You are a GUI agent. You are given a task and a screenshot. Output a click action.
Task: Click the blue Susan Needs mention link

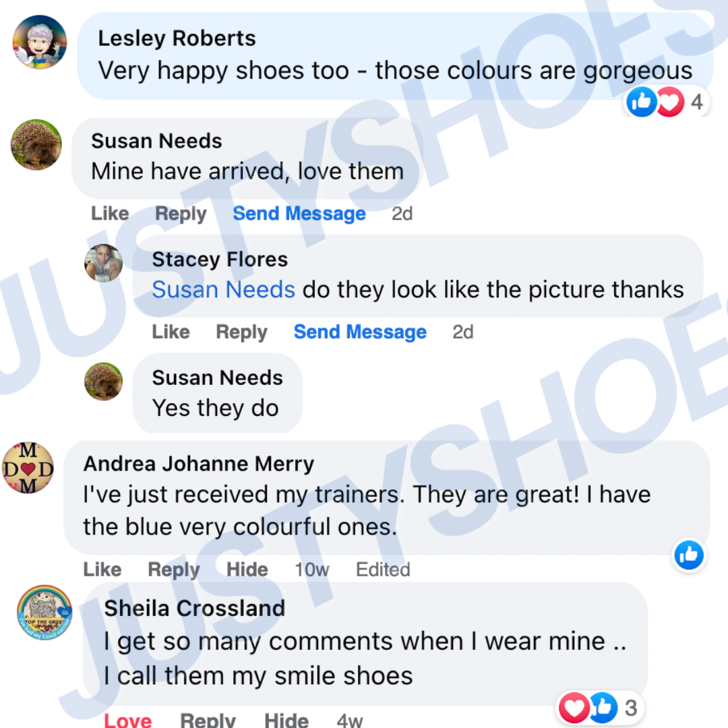tap(223, 289)
